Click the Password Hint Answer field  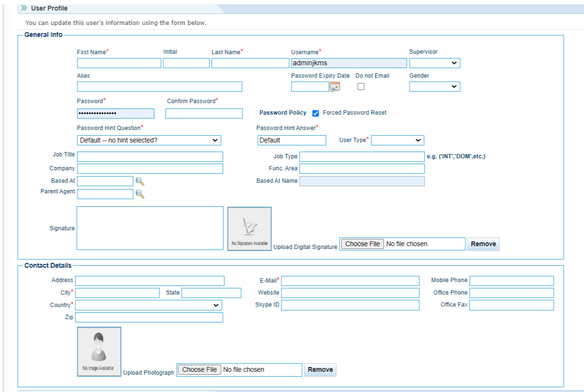292,140
